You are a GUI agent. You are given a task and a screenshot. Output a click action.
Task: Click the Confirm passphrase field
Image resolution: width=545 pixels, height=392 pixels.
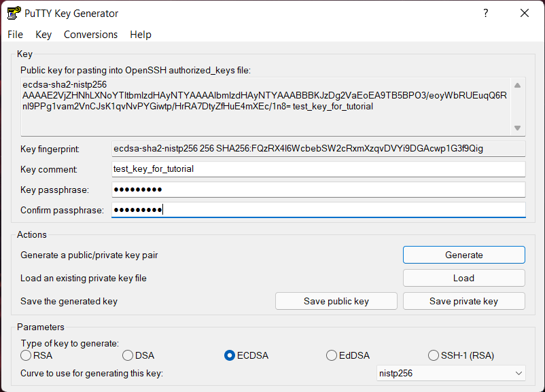[319, 210]
